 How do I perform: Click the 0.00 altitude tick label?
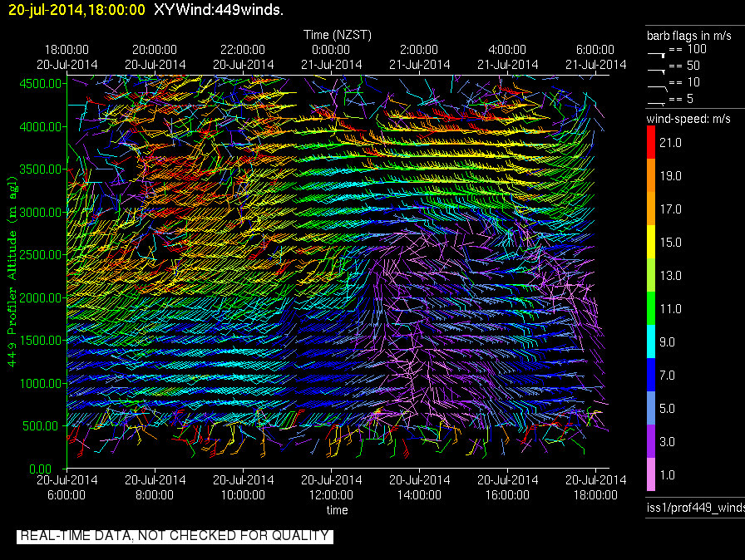(x=41, y=469)
